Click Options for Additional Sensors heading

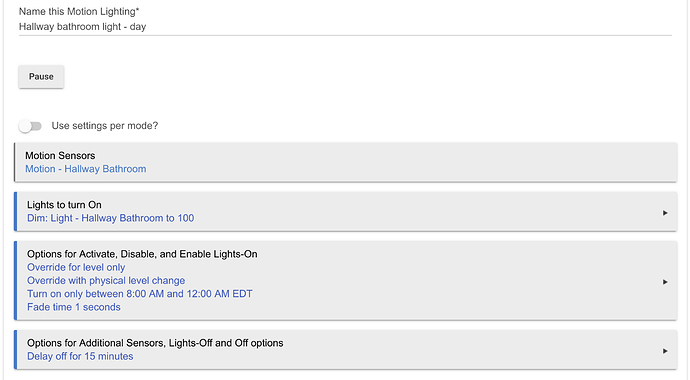(155, 343)
